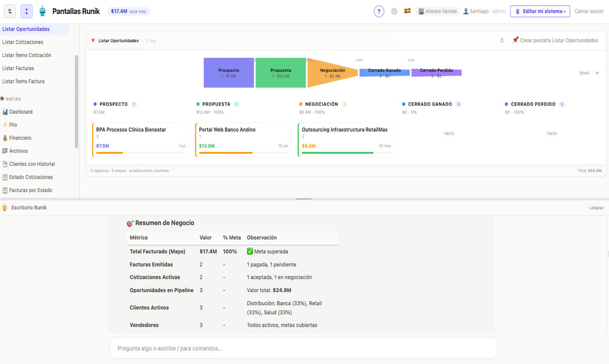Image resolution: width=609 pixels, height=364 pixels.
Task: Click the Facturas Emitidas row label
Action: click(x=151, y=264)
